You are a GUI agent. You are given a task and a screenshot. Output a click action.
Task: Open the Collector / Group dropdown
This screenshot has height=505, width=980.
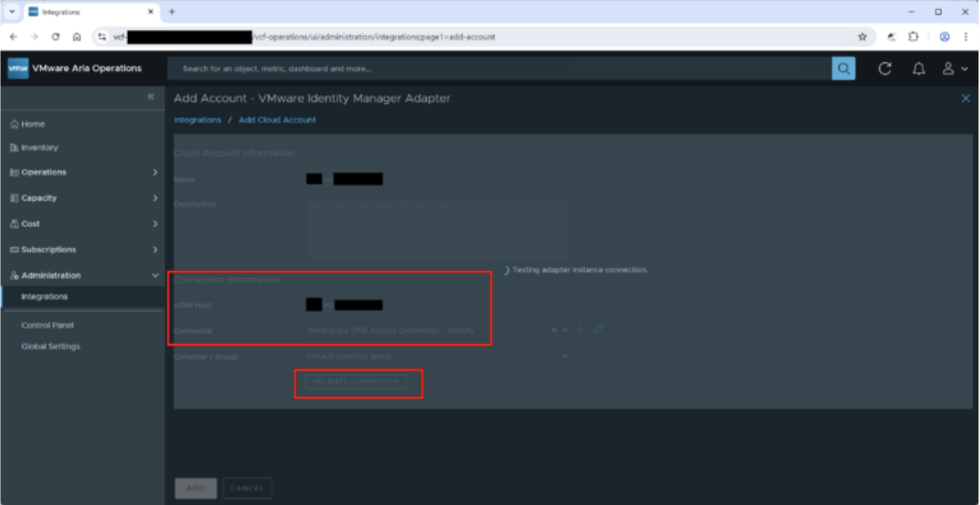coord(564,357)
